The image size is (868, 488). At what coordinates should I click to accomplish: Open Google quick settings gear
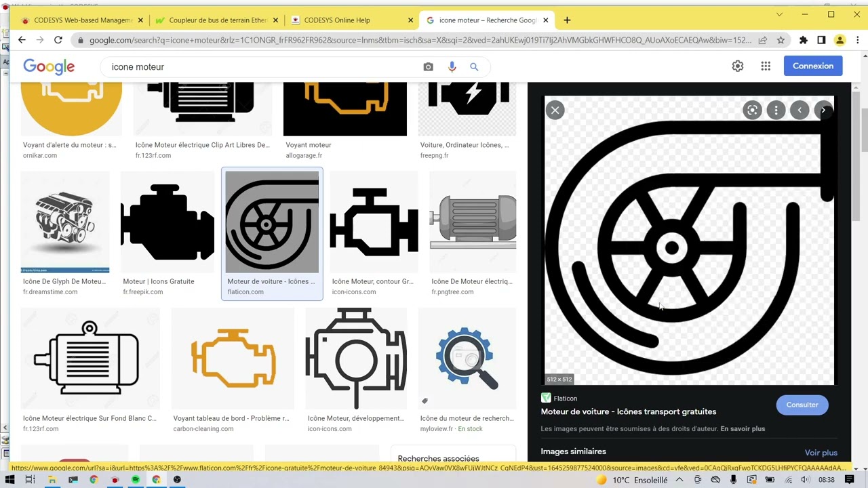[x=738, y=66]
